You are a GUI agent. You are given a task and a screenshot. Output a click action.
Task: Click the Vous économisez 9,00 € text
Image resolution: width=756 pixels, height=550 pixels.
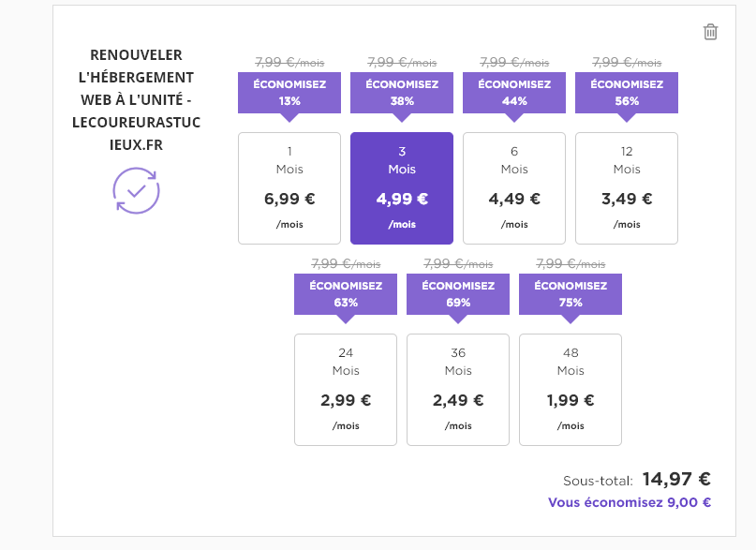[630, 502]
